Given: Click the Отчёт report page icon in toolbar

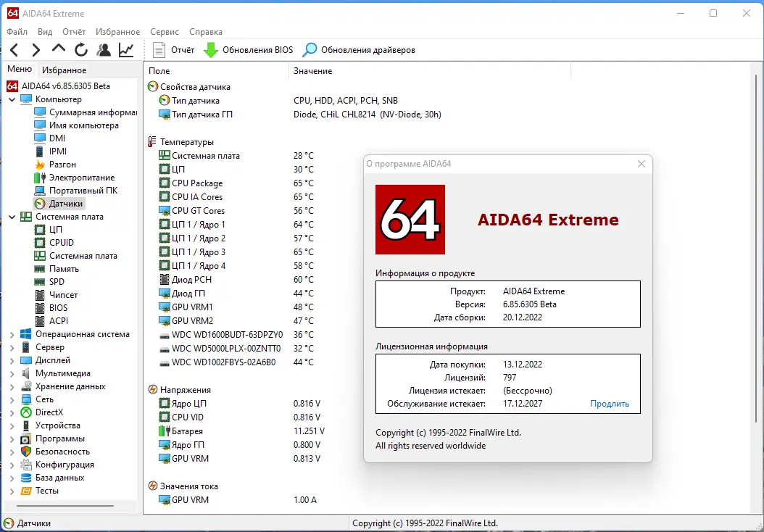Looking at the screenshot, I should (x=159, y=50).
